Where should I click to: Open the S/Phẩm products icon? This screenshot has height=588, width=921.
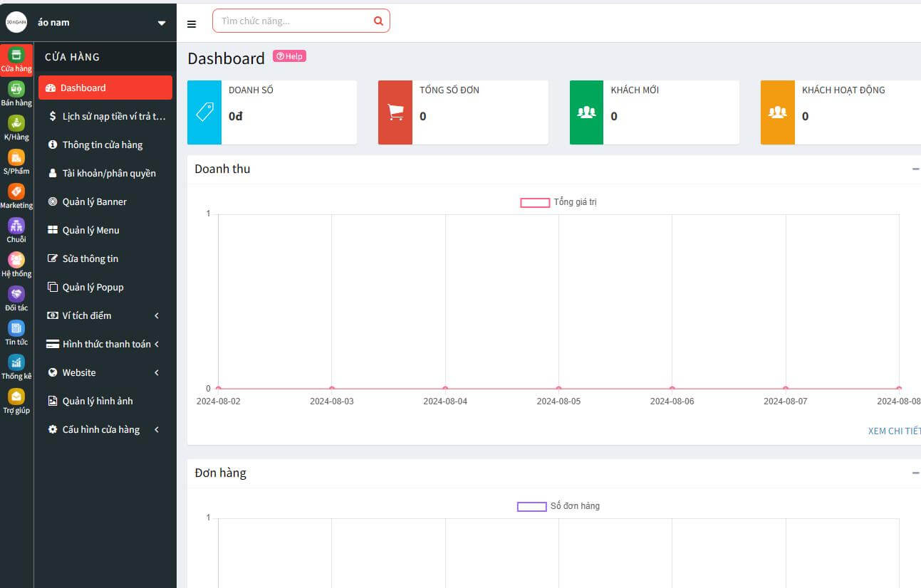pyautogui.click(x=16, y=162)
